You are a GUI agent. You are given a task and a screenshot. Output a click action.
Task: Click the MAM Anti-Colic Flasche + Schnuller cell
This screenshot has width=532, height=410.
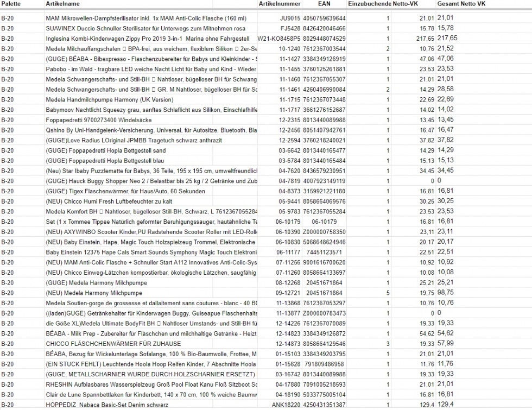coord(151,263)
